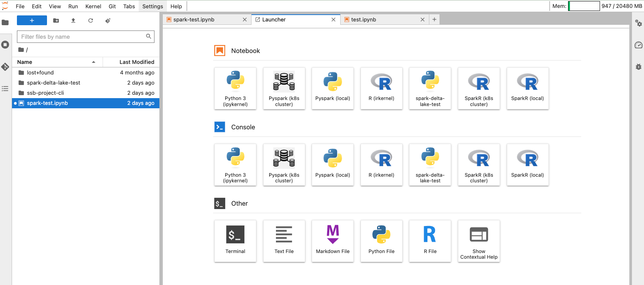Open the Help menu
This screenshot has height=285, width=644.
pyautogui.click(x=176, y=6)
